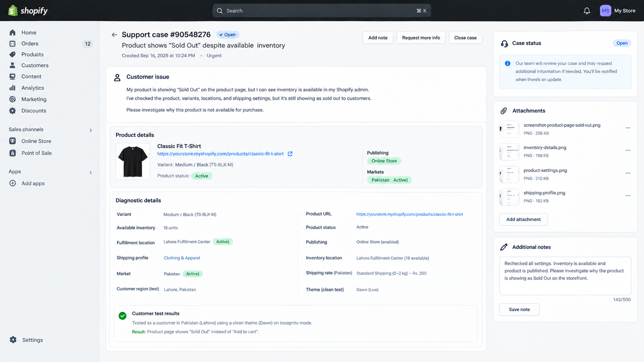Click the Products tag icon
Image resolution: width=644 pixels, height=362 pixels.
[x=13, y=55]
